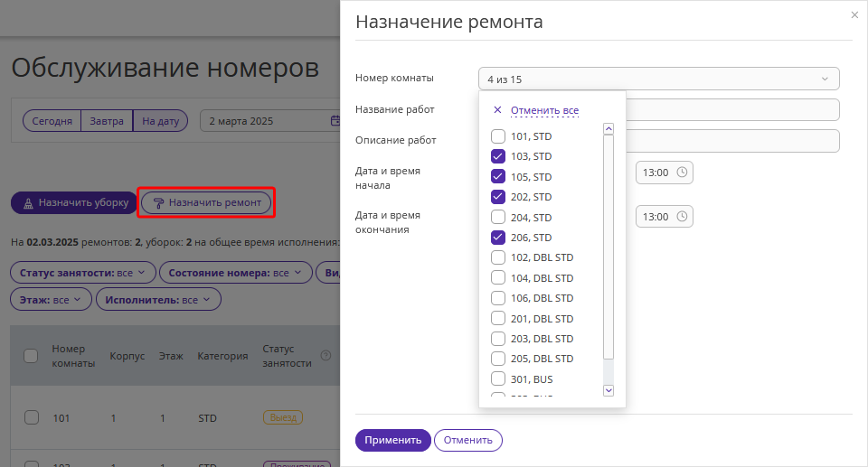Click the Применить button
Screen dimensions: 868x467
coord(393,440)
